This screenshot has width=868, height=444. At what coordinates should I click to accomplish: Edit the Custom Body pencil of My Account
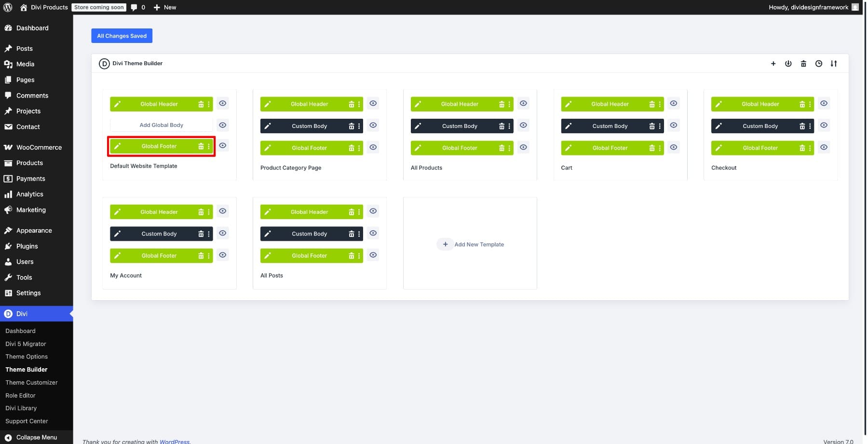(x=117, y=234)
